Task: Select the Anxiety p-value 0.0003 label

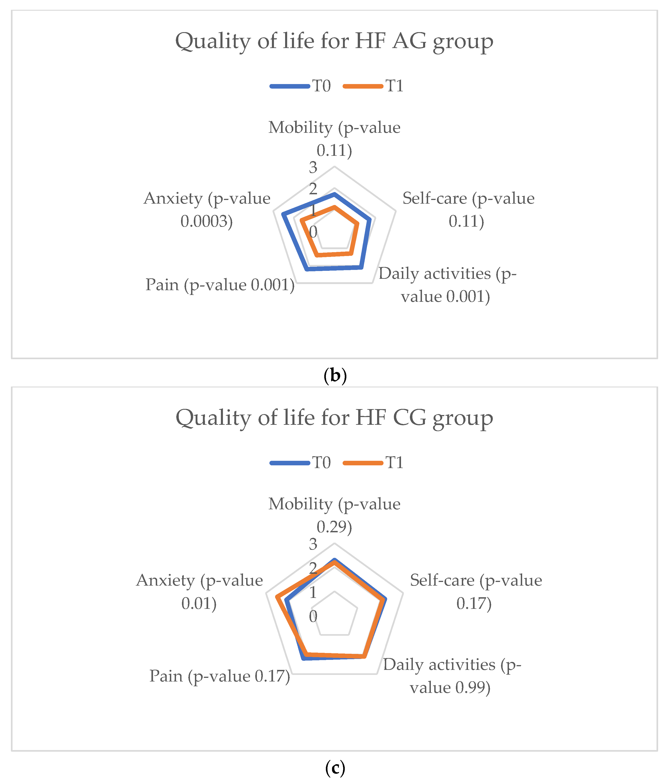Action: click(x=207, y=209)
